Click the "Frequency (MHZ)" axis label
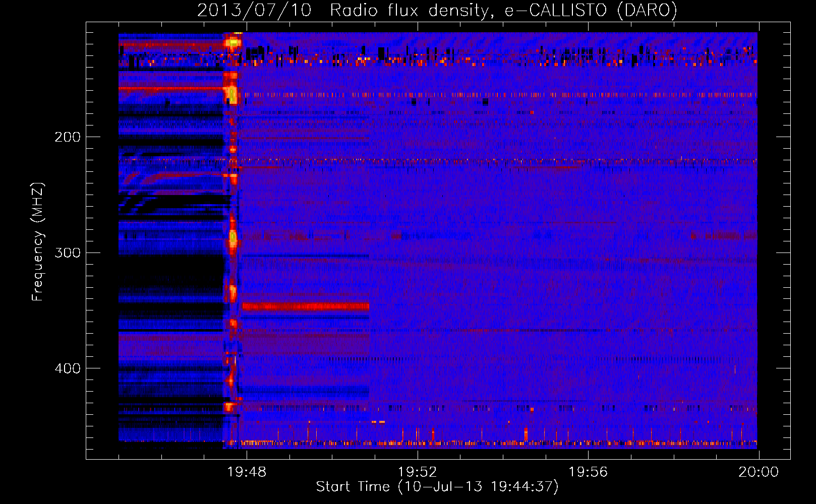Image resolution: width=816 pixels, height=504 pixels. point(38,242)
